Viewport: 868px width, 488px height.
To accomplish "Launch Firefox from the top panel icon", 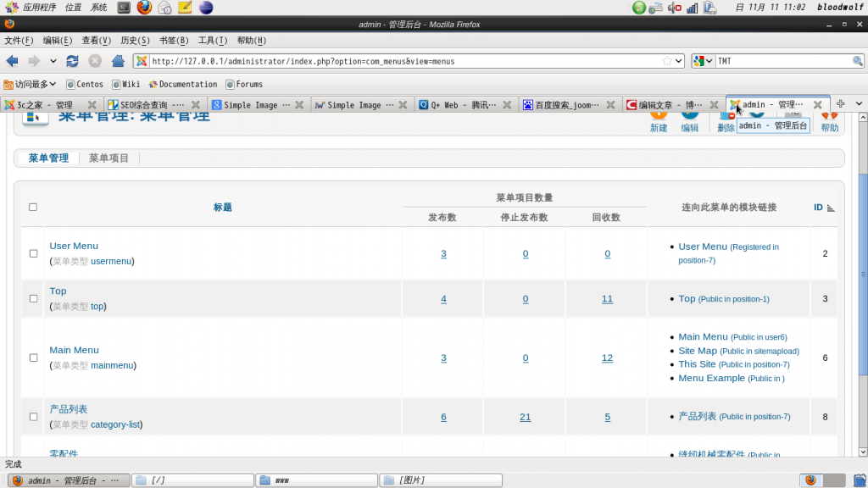I will coord(144,7).
